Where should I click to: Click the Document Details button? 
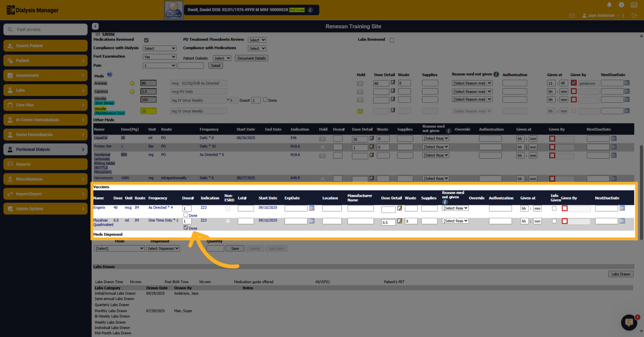pos(251,58)
